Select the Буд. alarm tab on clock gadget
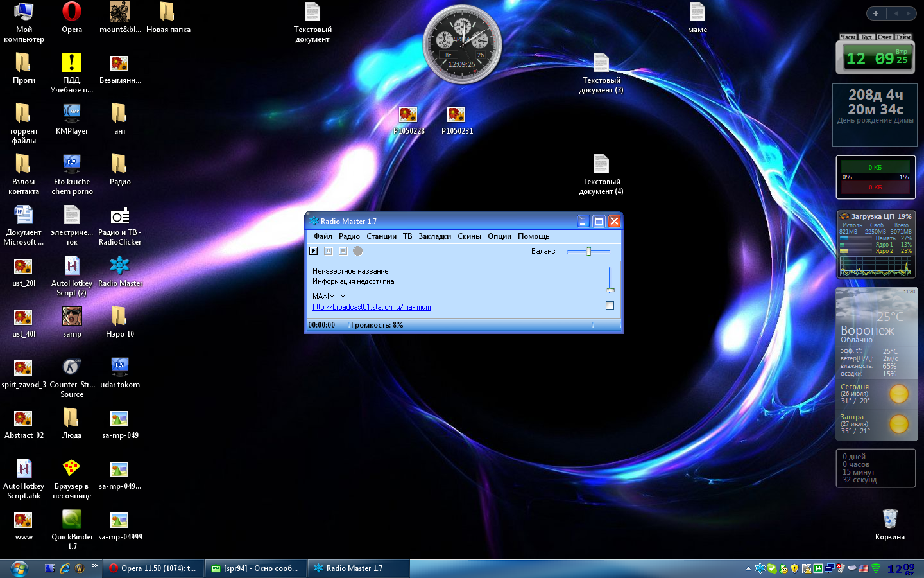The width and height of the screenshot is (924, 578). click(x=867, y=37)
